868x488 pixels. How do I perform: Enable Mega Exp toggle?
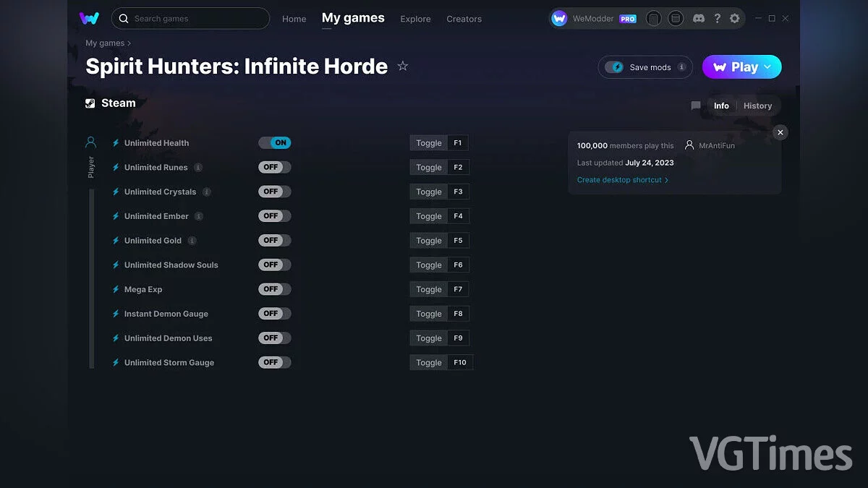(275, 289)
